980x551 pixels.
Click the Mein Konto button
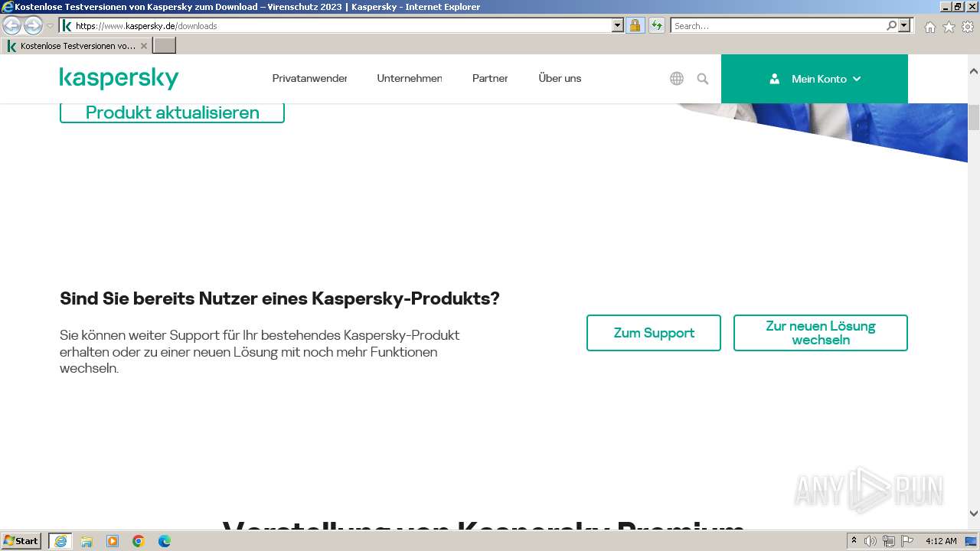click(815, 79)
